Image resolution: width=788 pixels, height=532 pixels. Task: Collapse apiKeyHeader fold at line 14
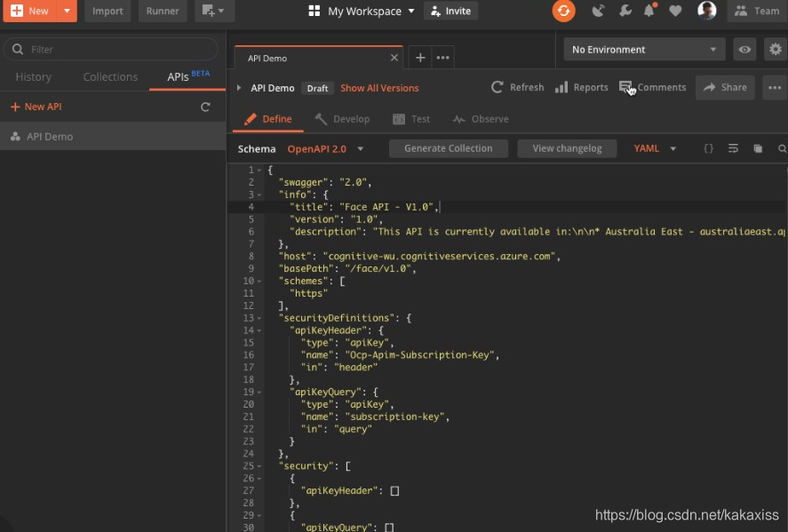[x=259, y=330]
